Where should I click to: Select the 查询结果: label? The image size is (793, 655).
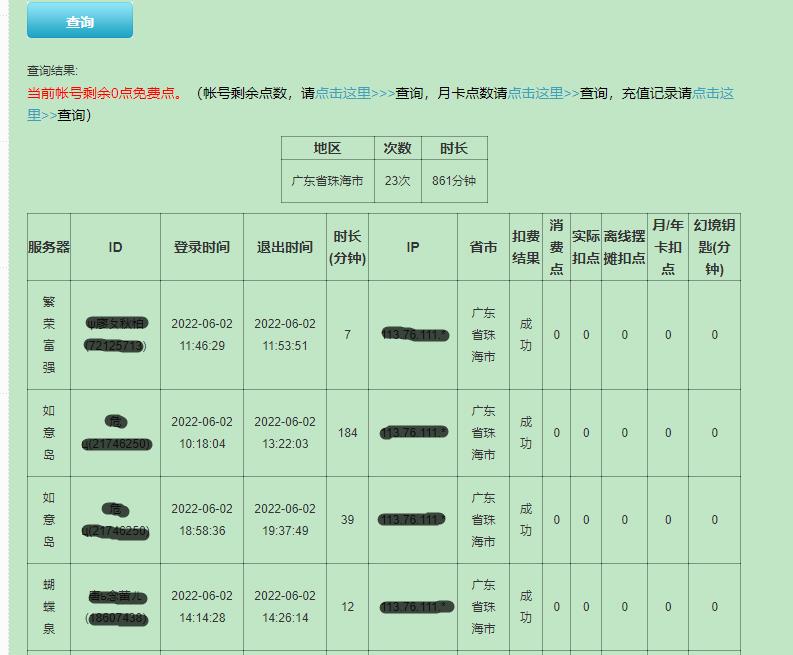(x=53, y=71)
